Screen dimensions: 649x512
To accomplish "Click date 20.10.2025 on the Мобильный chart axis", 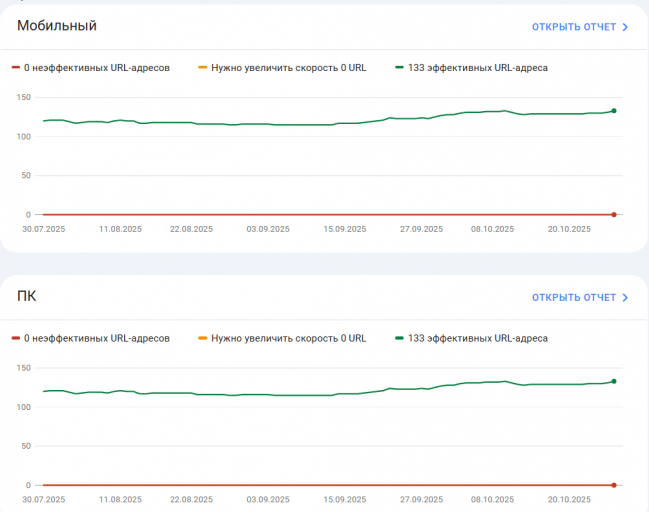I will pyautogui.click(x=569, y=229).
